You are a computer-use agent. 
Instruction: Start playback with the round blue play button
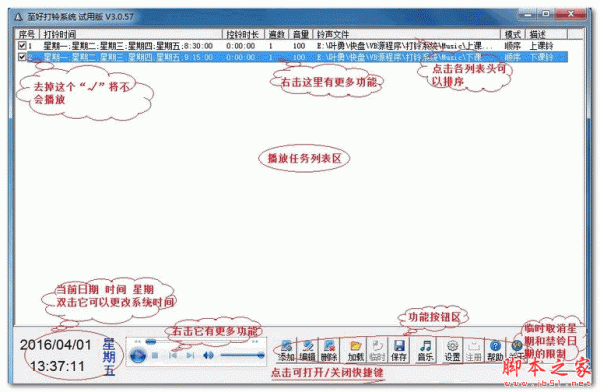coord(138,356)
